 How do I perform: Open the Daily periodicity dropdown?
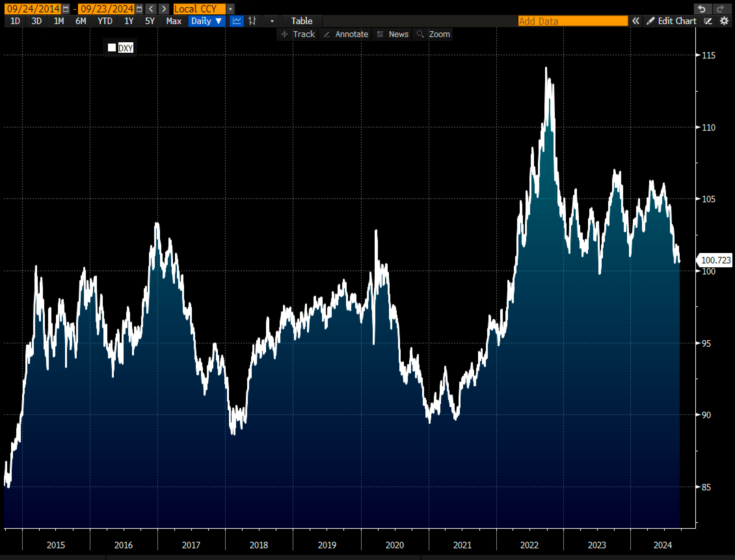click(x=206, y=21)
